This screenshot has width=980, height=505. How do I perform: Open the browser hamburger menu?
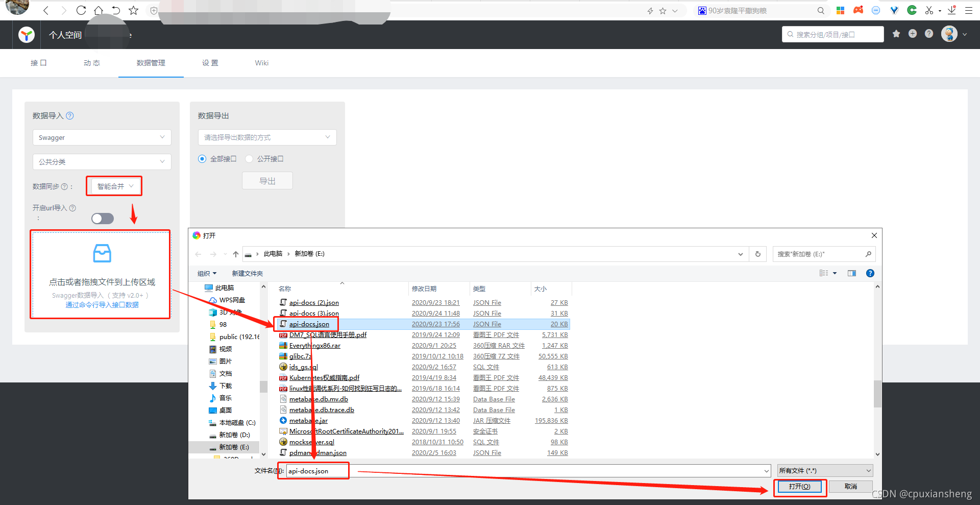[x=968, y=10]
